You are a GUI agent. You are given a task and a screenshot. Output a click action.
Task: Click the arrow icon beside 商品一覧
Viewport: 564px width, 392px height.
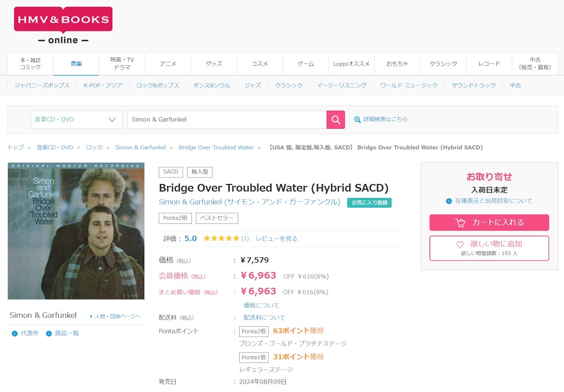(49, 333)
